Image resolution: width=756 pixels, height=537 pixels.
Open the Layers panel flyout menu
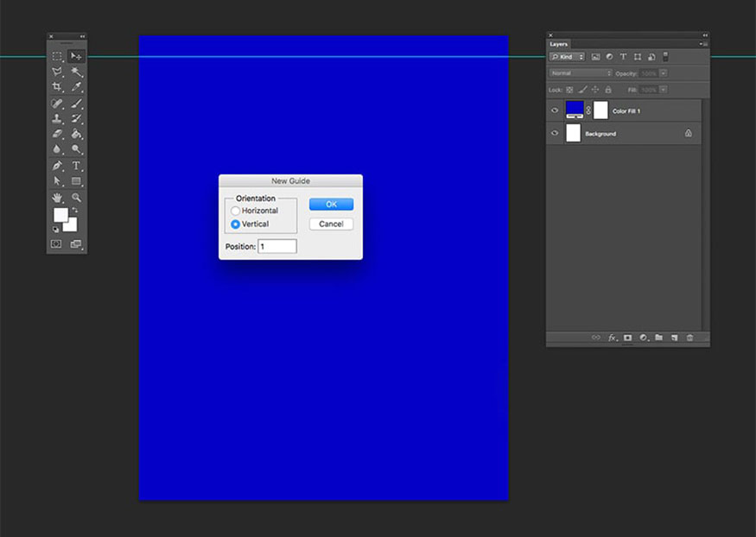[704, 44]
